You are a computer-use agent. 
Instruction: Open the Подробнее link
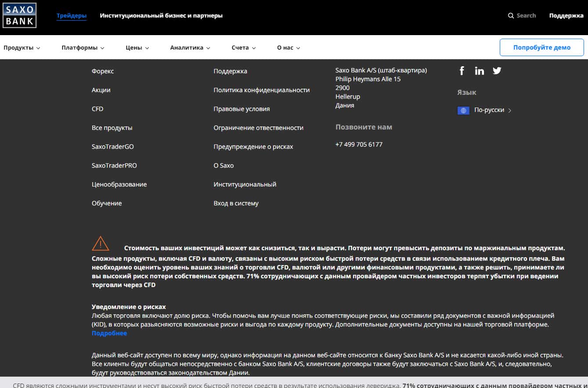click(x=109, y=333)
